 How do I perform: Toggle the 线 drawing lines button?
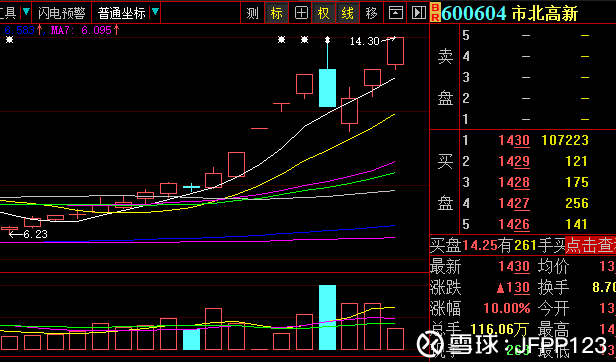coord(347,13)
